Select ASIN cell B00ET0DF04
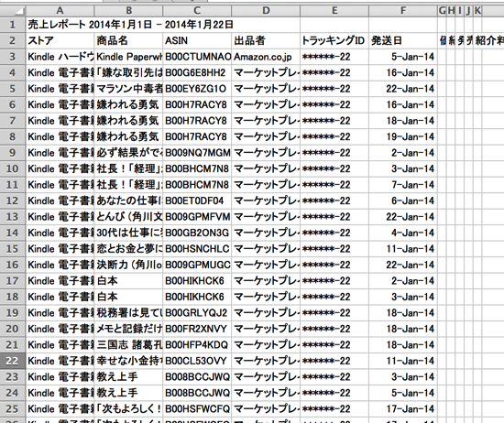This screenshot has height=423, width=504. (x=197, y=201)
